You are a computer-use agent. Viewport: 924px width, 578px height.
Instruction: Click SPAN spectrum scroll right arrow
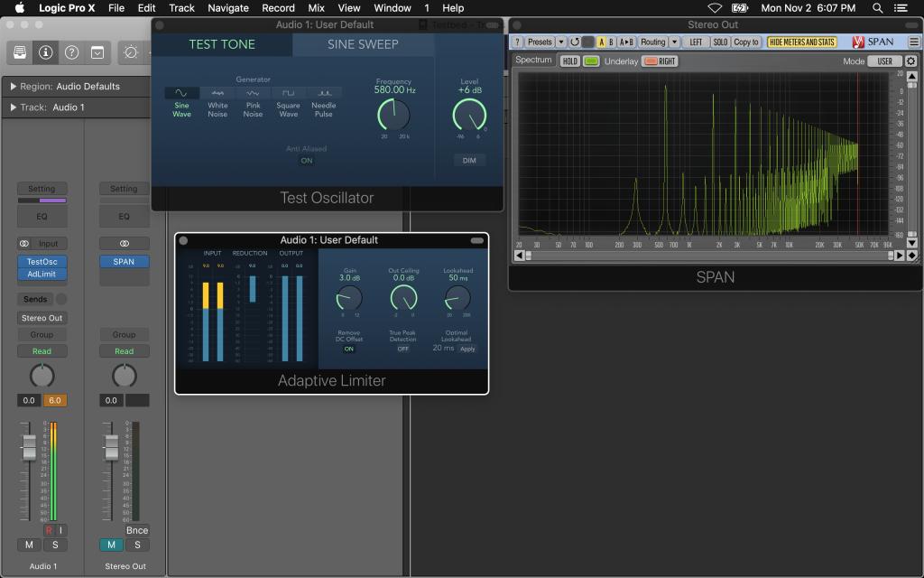point(900,256)
